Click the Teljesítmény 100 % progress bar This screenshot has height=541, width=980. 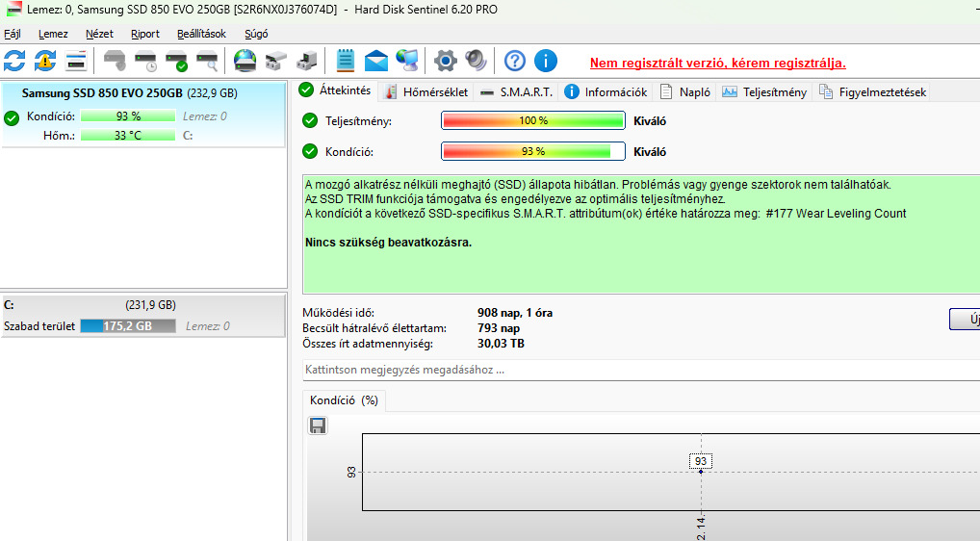(x=533, y=120)
